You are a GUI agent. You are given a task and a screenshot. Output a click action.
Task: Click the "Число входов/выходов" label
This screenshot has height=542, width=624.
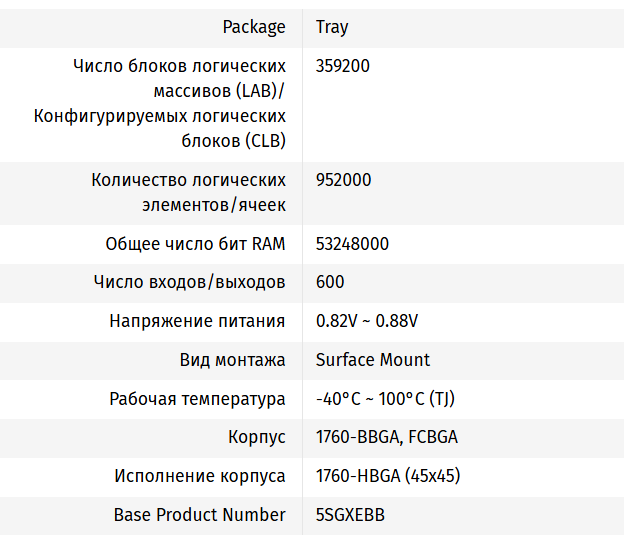[190, 283]
